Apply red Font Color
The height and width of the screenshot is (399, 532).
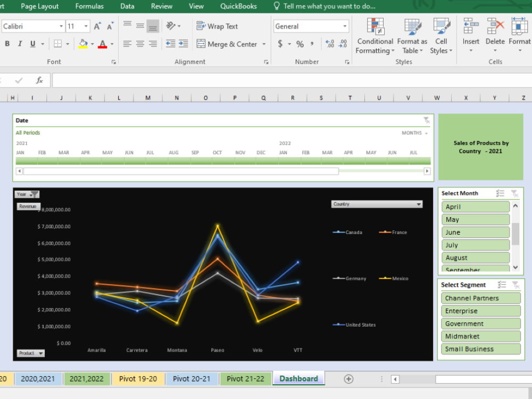tap(103, 44)
